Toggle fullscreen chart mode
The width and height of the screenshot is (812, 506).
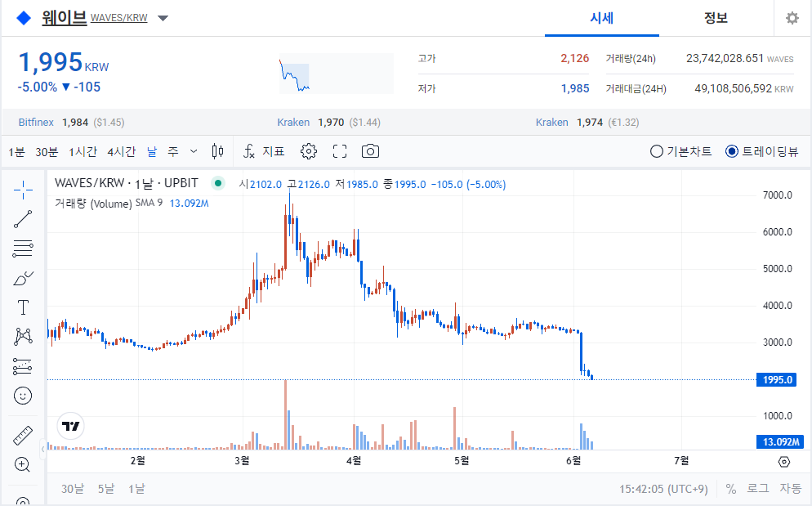(x=340, y=151)
